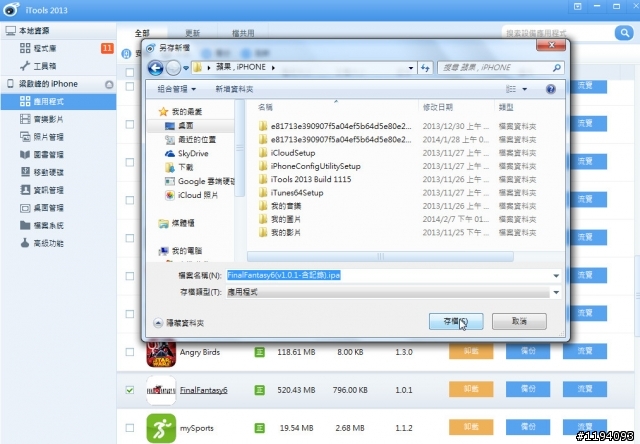
Task: Open help in the save dialog
Action: pos(551,89)
